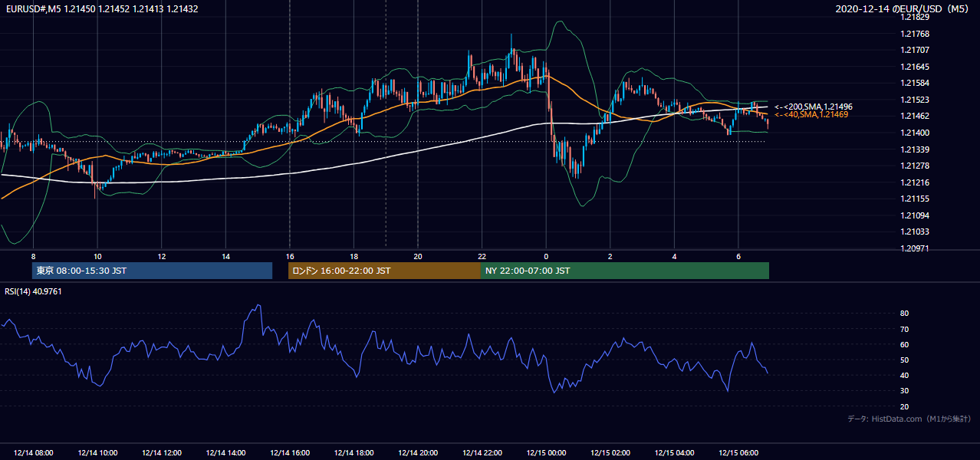This screenshot has height=460, width=980.
Task: Click RSI axis level 40
Action: 905,375
